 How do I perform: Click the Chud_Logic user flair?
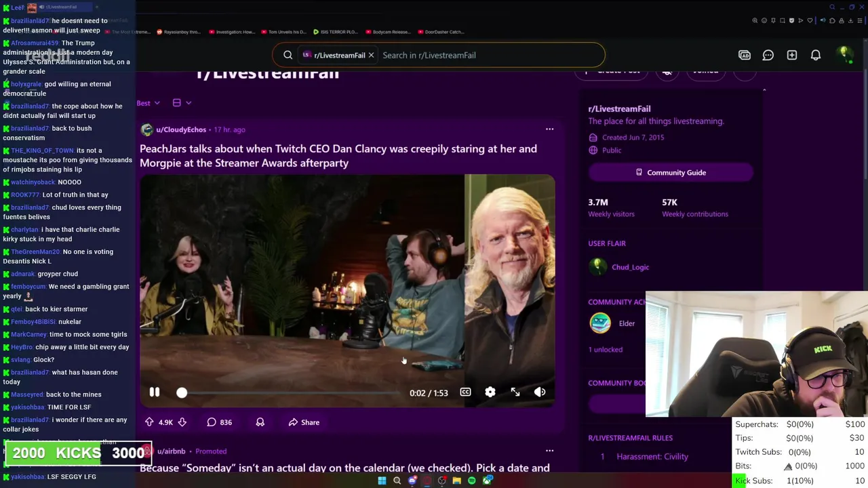click(630, 267)
